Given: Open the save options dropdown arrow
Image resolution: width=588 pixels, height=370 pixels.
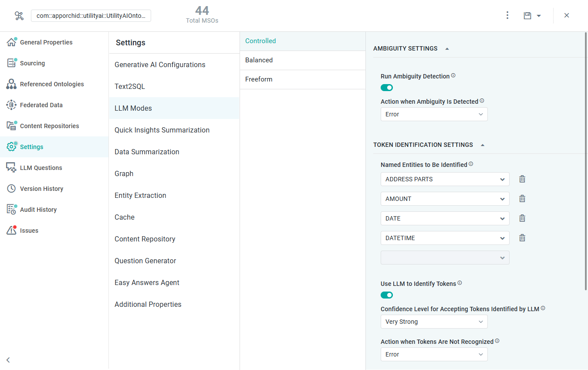Looking at the screenshot, I should [539, 16].
